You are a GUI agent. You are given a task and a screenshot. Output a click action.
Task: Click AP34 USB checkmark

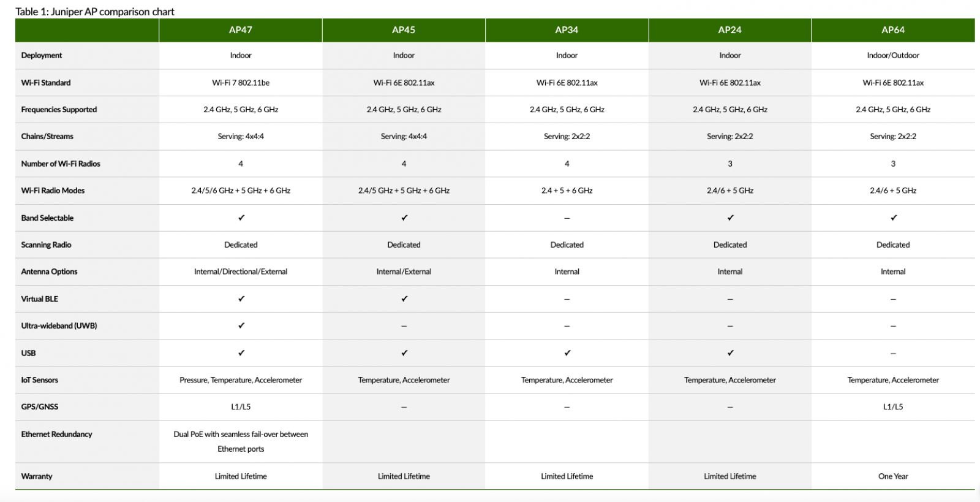point(567,353)
